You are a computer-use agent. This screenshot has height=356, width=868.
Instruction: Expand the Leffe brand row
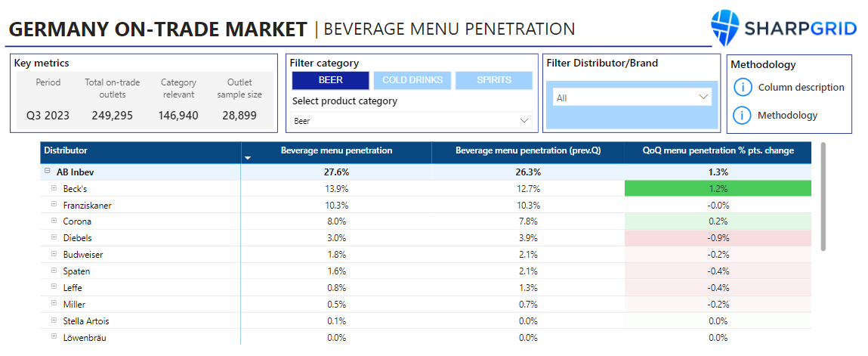coord(54,286)
